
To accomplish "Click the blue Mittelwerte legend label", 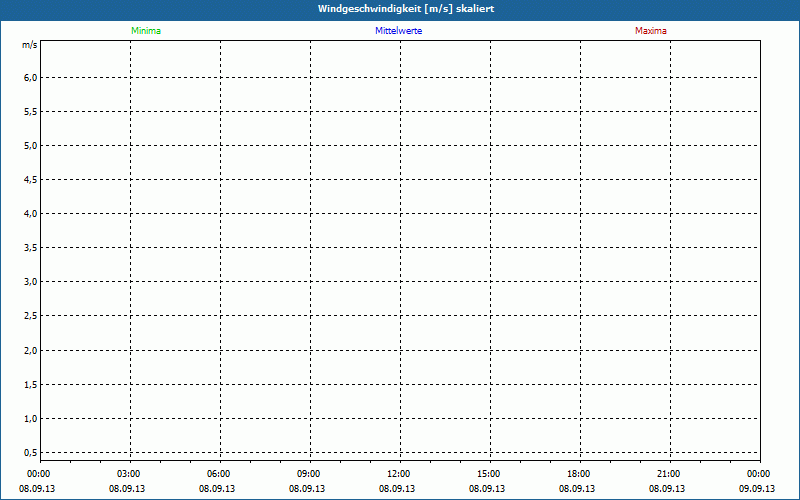I will click(398, 31).
